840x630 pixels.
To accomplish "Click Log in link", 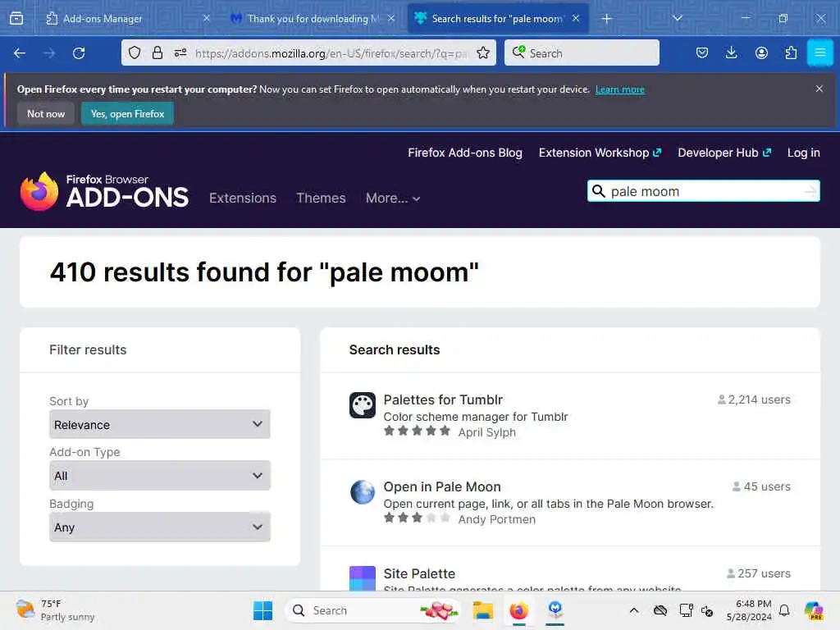I will click(803, 153).
